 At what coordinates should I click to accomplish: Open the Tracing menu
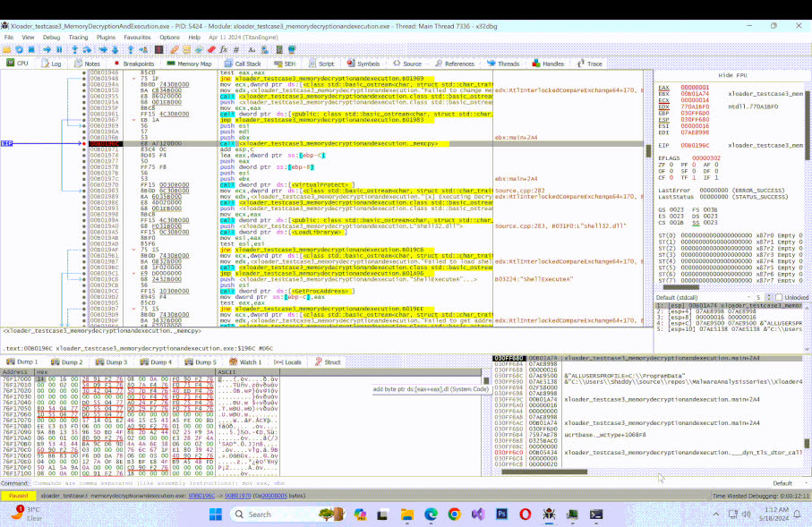point(78,38)
